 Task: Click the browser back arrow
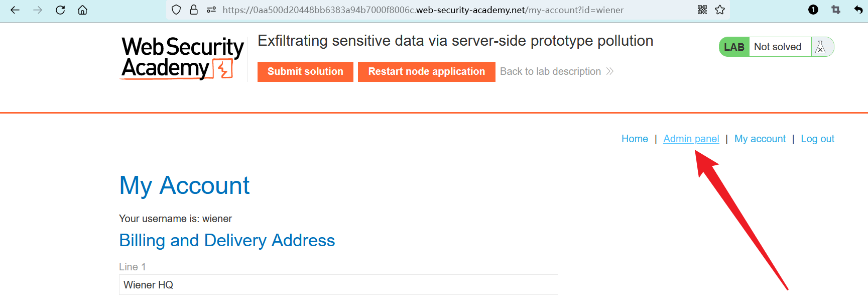coord(15,10)
